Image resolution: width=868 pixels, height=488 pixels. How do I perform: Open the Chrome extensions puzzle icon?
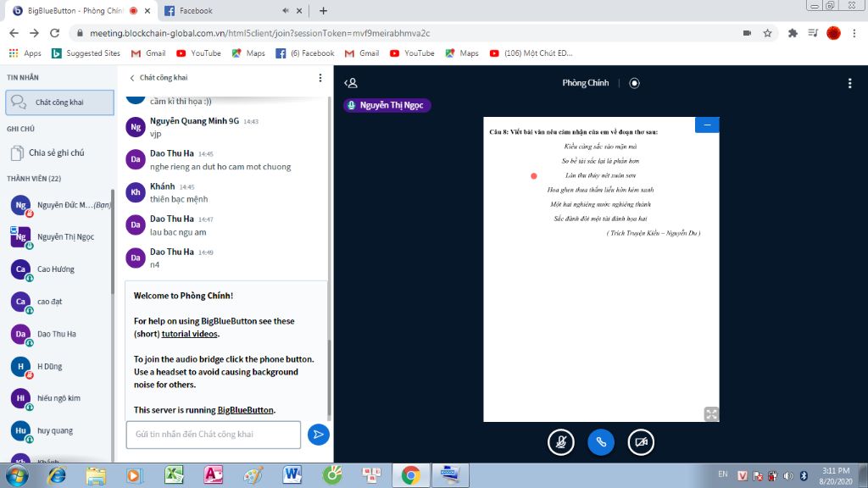tap(793, 33)
